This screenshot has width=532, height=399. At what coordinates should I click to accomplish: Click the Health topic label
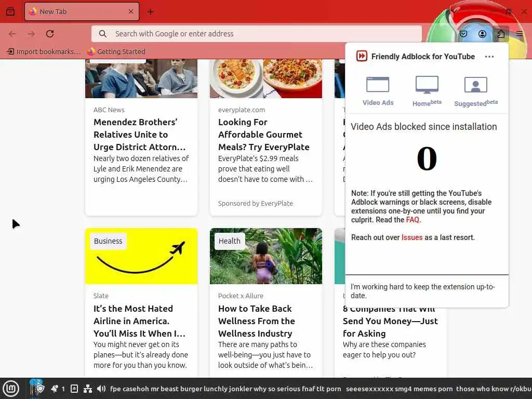pyautogui.click(x=229, y=241)
